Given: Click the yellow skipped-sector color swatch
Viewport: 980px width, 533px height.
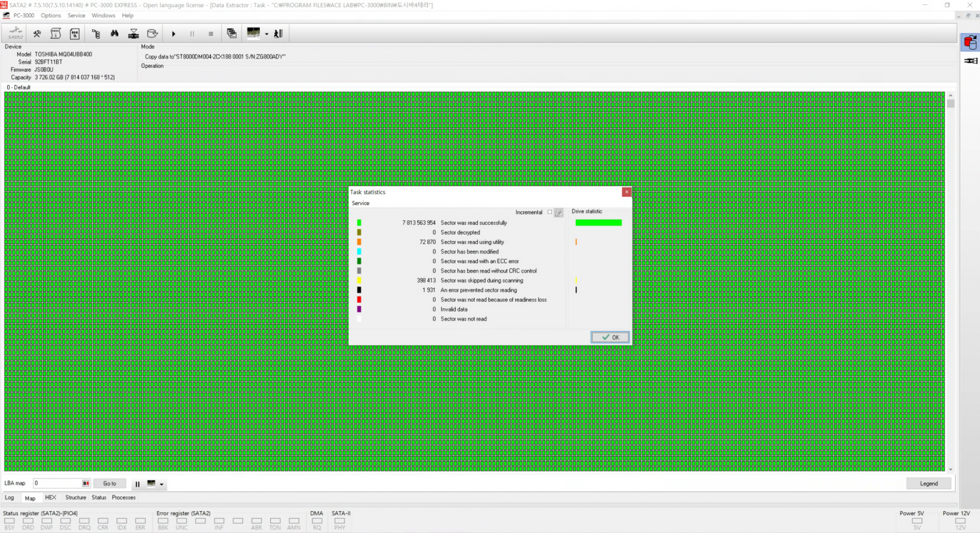Looking at the screenshot, I should (x=359, y=281).
